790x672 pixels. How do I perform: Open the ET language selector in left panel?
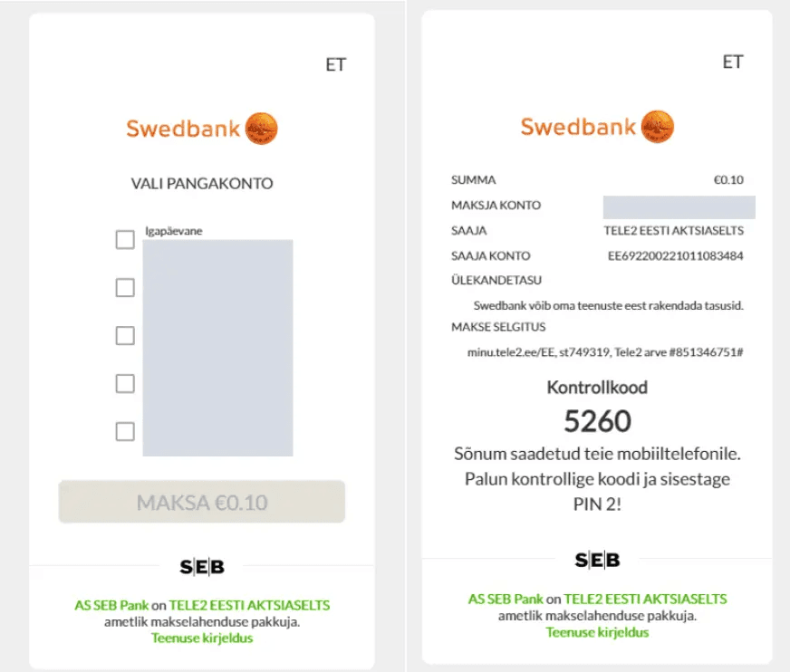pos(336,65)
